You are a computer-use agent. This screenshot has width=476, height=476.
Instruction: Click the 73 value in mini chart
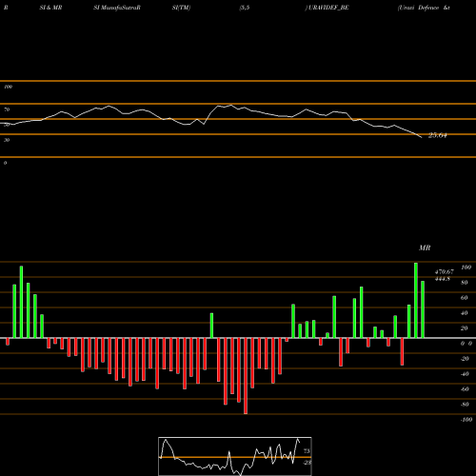(307, 451)
